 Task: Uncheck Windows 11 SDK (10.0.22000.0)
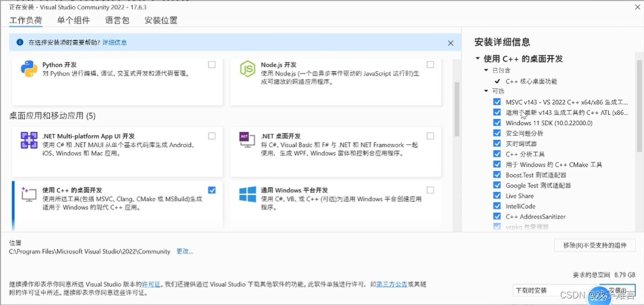[497, 123]
